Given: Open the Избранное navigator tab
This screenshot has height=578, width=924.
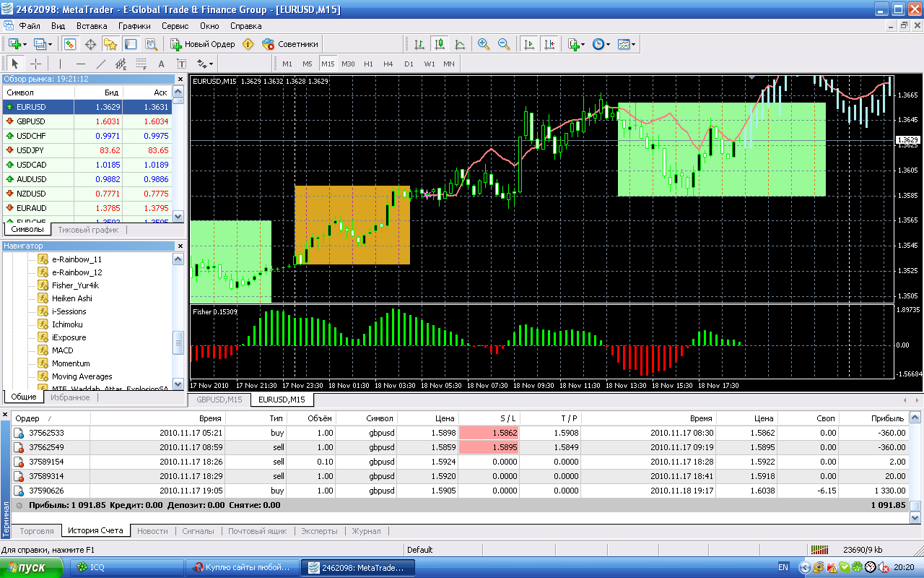Looking at the screenshot, I should (70, 397).
